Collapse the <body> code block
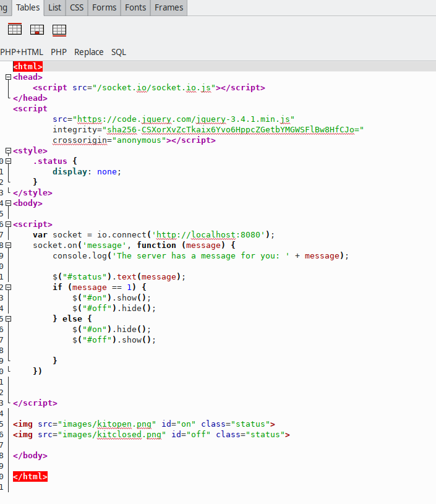The width and height of the screenshot is (436, 504). point(9,203)
